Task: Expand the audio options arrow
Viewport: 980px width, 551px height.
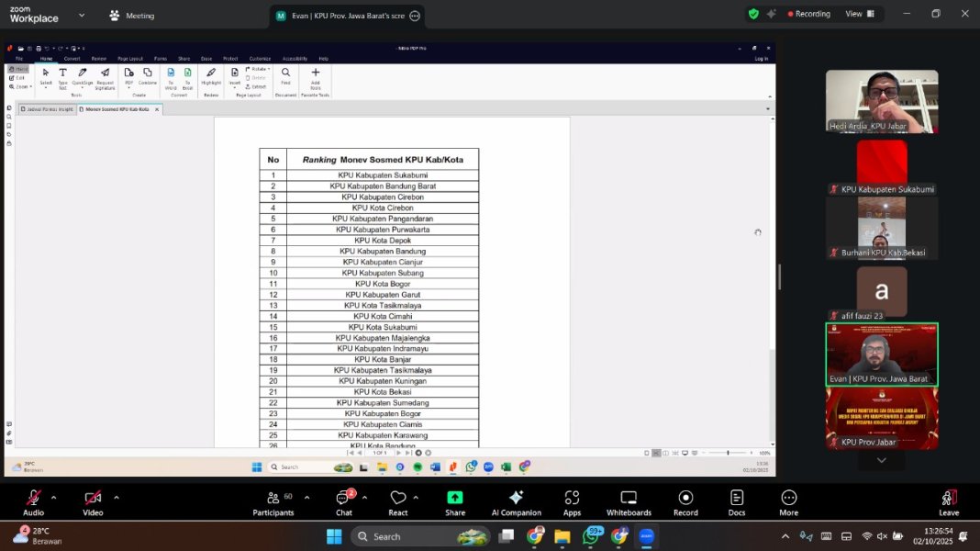Action: pos(53,497)
